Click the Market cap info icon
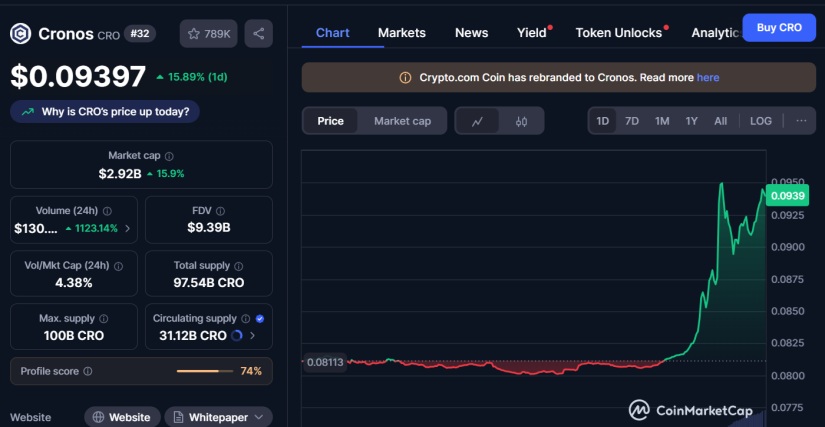This screenshot has width=825, height=427. pyautogui.click(x=169, y=156)
